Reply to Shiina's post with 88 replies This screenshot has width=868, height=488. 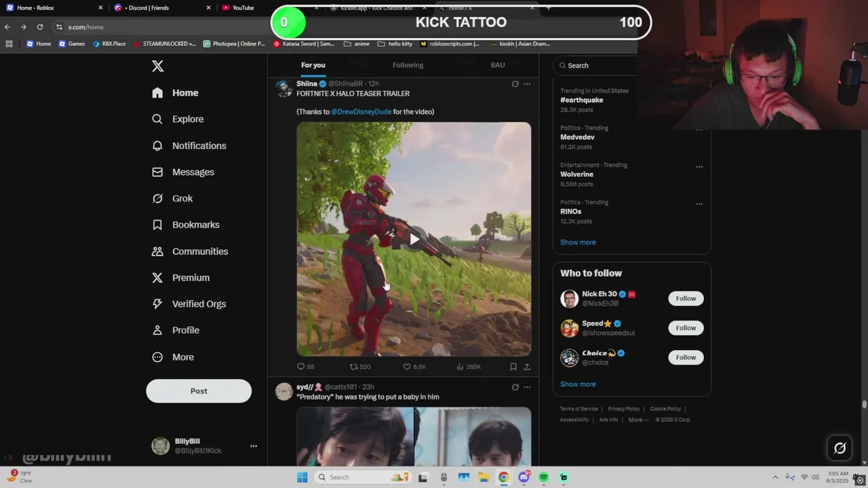tap(306, 367)
